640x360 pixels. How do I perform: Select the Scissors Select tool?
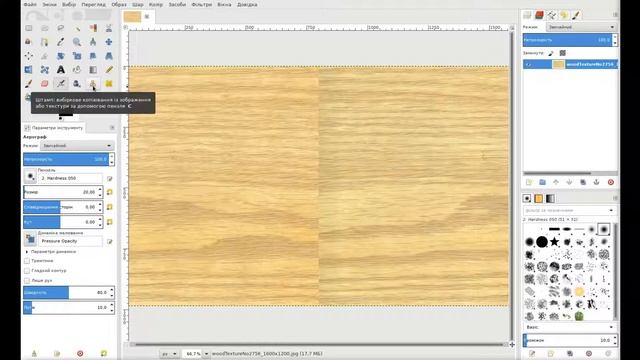(109, 28)
